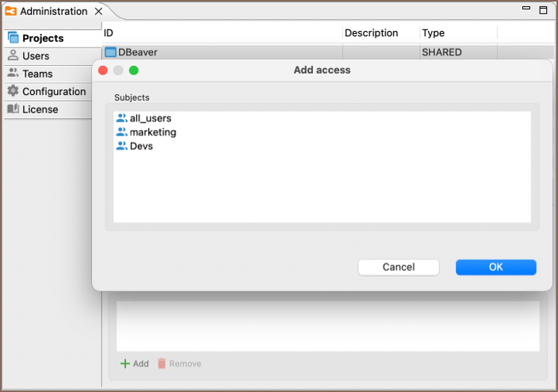Click the all_users team icon
Viewport: 558px width, 392px height.
point(121,119)
